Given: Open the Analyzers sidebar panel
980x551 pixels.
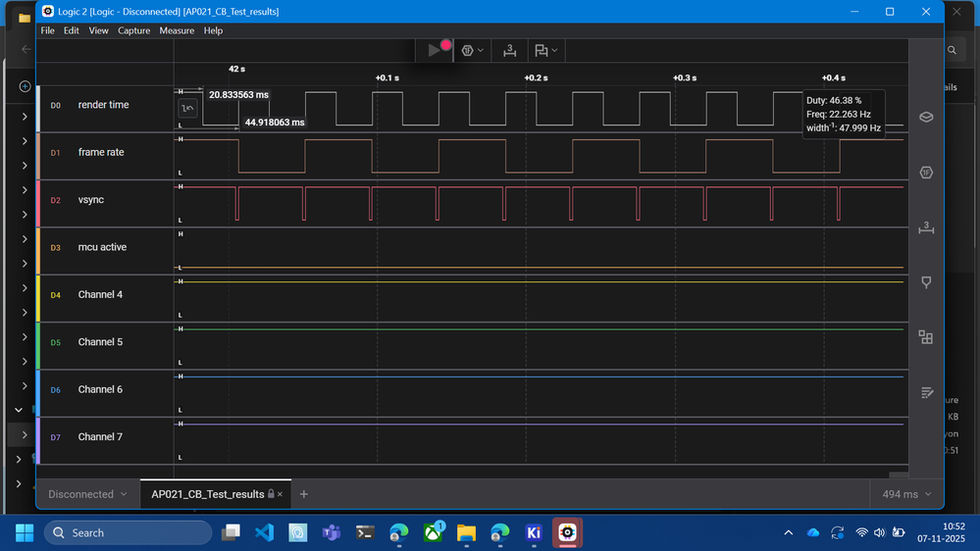Looking at the screenshot, I should click(926, 173).
